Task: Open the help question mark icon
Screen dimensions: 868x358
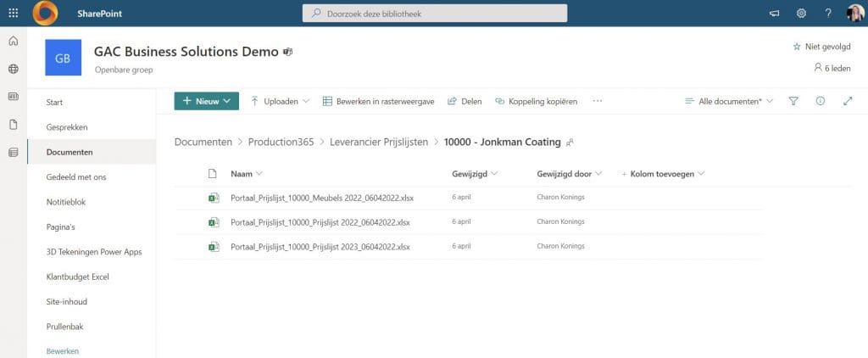Action: [828, 14]
